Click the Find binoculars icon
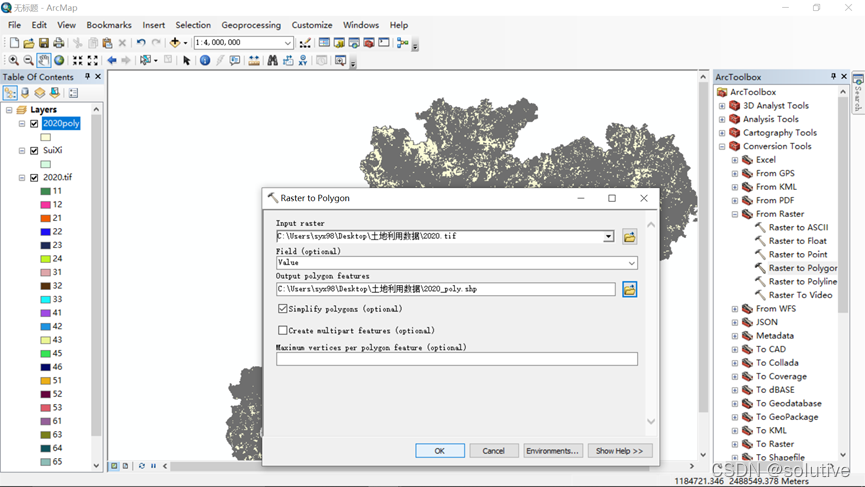This screenshot has height=487, width=865. tap(273, 60)
